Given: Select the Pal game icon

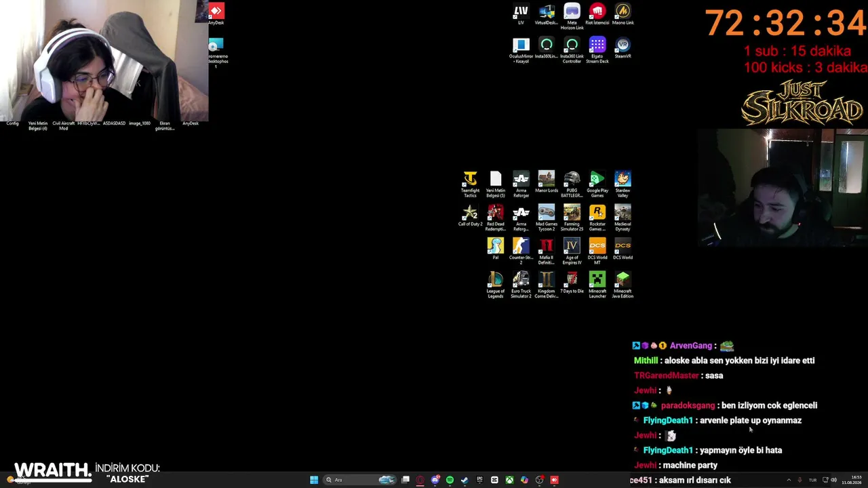Looking at the screenshot, I should coord(496,249).
